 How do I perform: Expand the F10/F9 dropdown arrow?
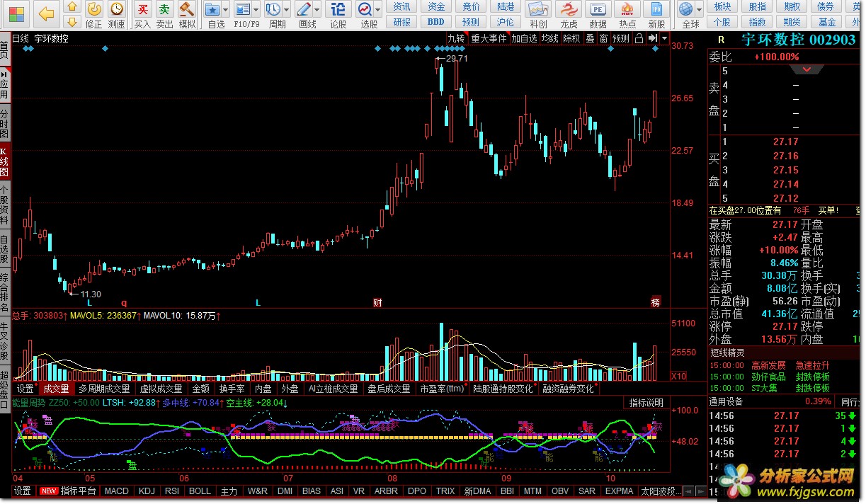coord(256,10)
